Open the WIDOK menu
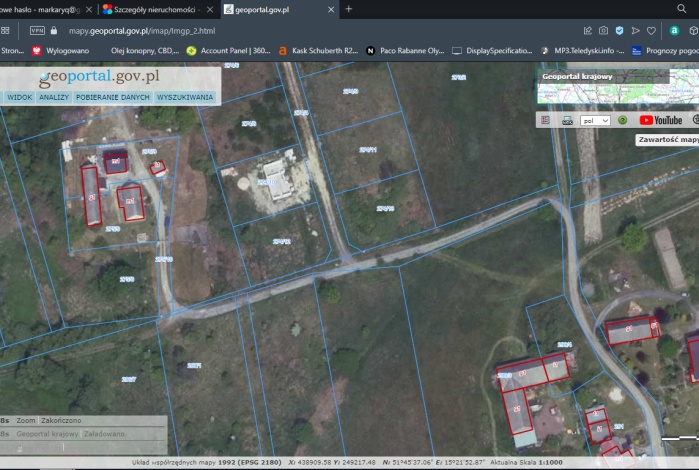 click(x=20, y=97)
